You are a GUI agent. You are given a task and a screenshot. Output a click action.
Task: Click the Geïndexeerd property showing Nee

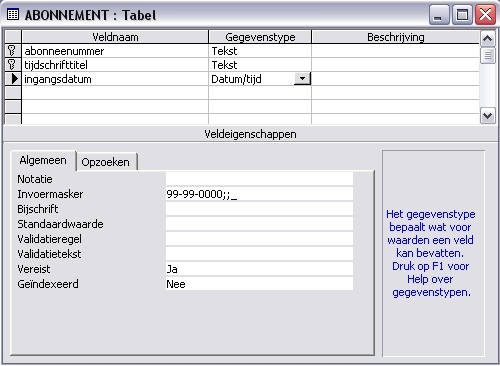click(259, 284)
